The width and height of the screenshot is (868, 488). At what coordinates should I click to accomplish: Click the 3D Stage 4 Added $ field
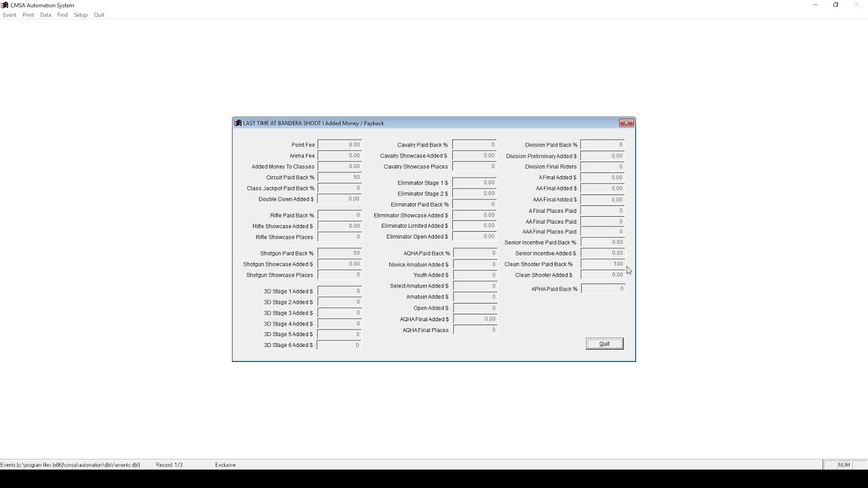click(x=340, y=323)
